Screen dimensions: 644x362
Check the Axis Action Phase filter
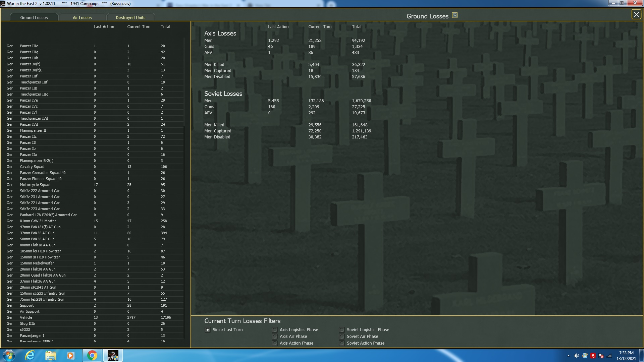click(275, 343)
